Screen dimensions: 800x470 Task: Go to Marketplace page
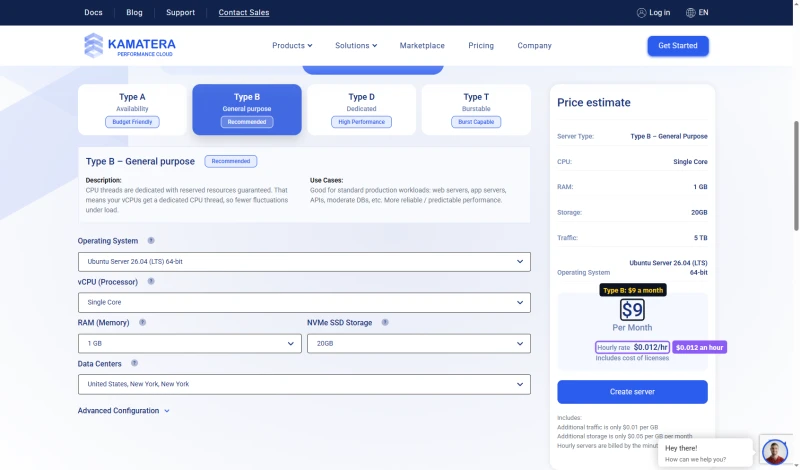pos(422,45)
